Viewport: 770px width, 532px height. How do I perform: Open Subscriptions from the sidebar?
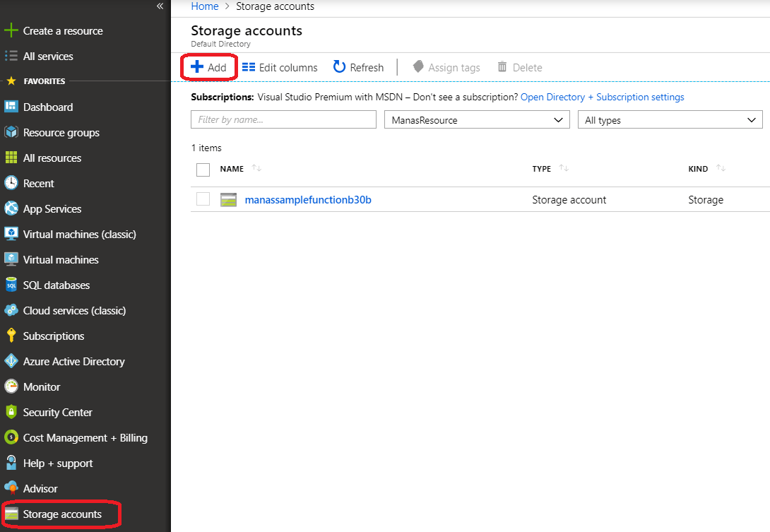pyautogui.click(x=54, y=336)
